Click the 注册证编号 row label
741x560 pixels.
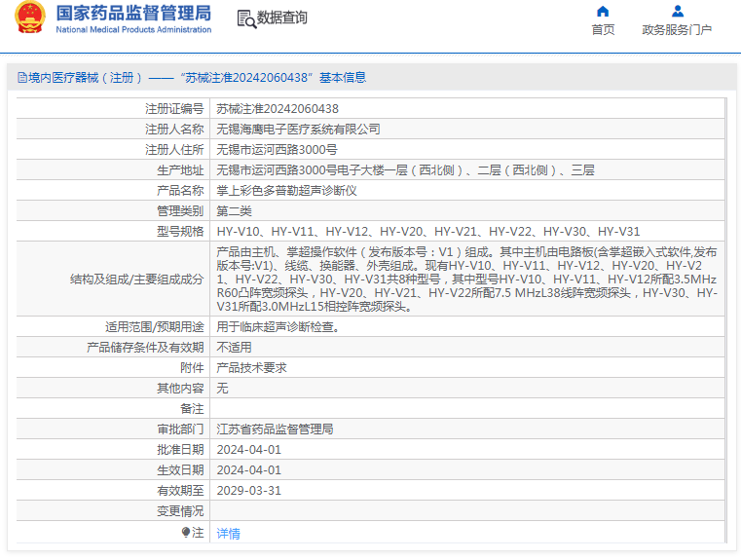point(174,109)
